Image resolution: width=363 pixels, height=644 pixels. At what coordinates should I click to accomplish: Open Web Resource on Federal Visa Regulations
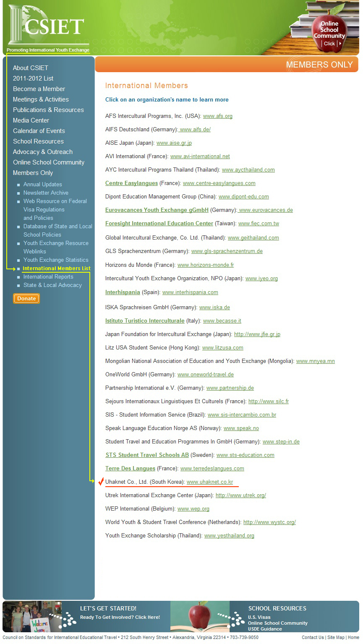[x=55, y=209]
